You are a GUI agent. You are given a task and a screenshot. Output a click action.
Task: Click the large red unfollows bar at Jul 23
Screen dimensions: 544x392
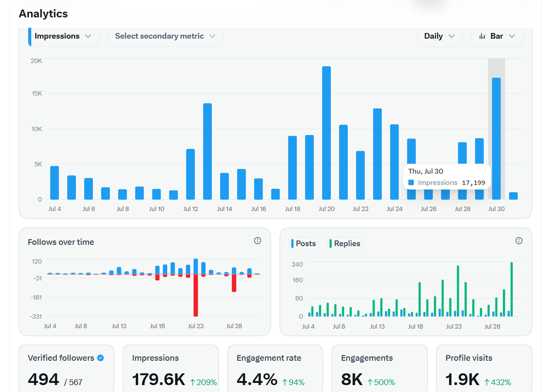coord(196,295)
